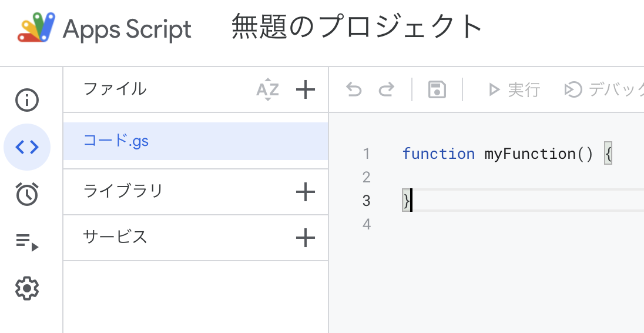Start debugging with デバッグ button

tap(604, 89)
